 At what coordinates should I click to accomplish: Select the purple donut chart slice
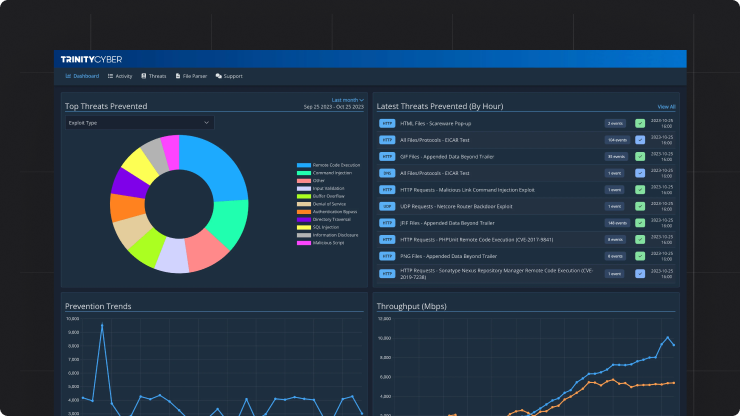coord(129,183)
